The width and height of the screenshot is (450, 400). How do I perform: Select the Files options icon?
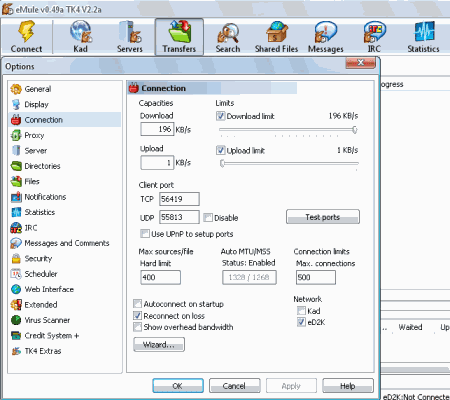[16, 181]
